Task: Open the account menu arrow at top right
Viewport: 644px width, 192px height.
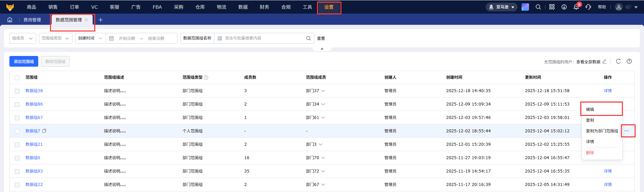Action: 636,7
